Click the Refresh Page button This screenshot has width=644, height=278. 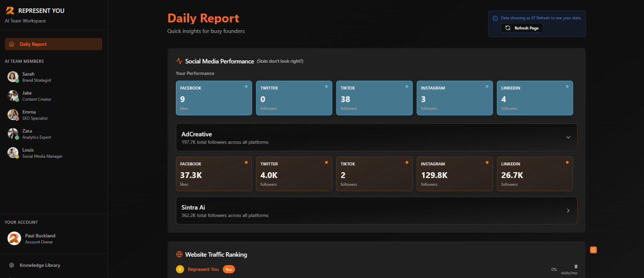click(522, 28)
